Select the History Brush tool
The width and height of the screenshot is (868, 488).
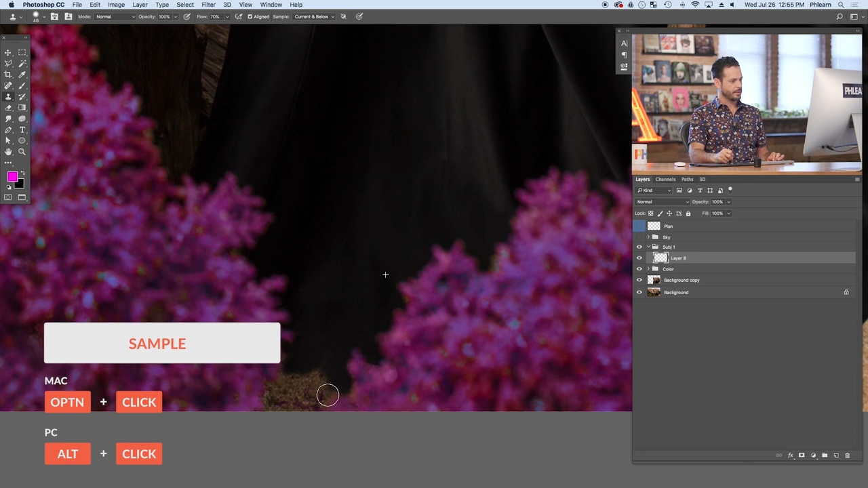tap(22, 97)
